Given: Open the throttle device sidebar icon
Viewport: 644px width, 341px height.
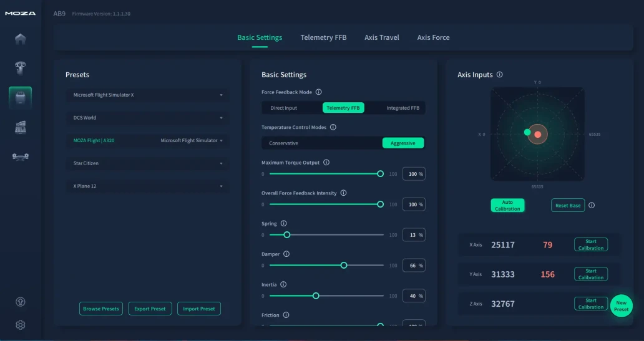Looking at the screenshot, I should click(20, 127).
